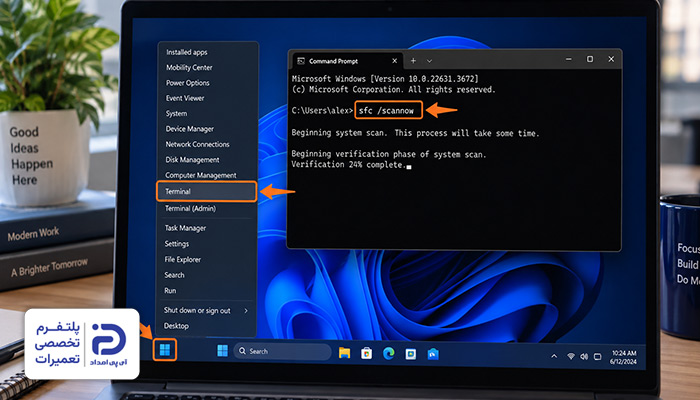Click the volume speaker tray icon
The height and width of the screenshot is (400, 700).
[x=584, y=357]
